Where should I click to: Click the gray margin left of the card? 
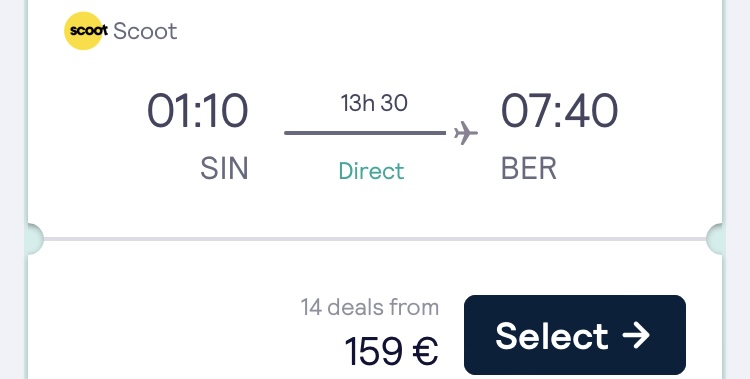point(12,190)
